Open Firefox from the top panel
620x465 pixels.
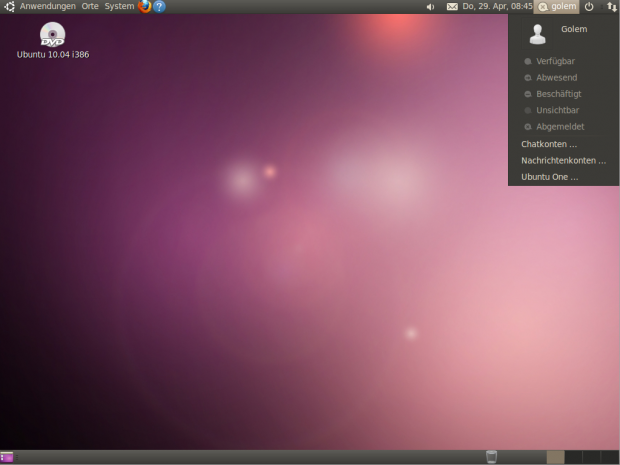tap(145, 6)
